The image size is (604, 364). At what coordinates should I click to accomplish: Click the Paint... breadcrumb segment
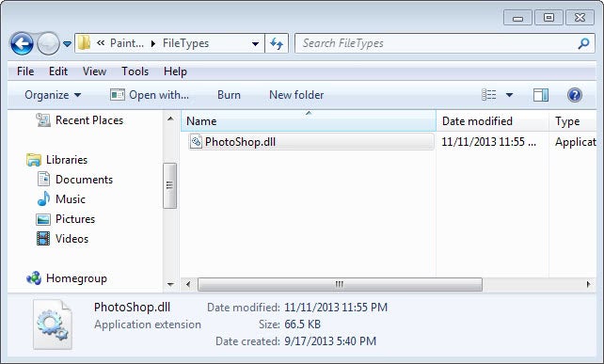pyautogui.click(x=127, y=43)
